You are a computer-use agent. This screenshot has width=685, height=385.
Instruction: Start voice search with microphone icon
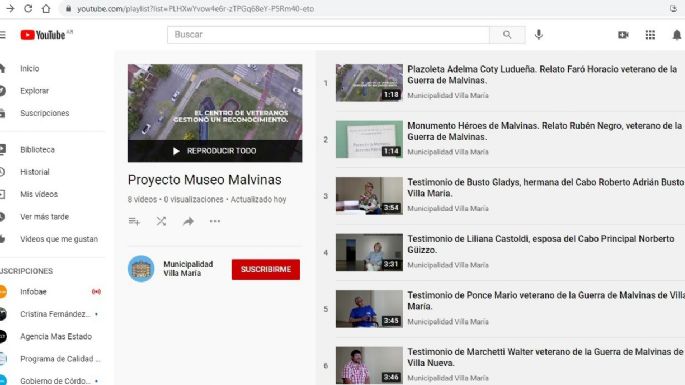point(539,35)
